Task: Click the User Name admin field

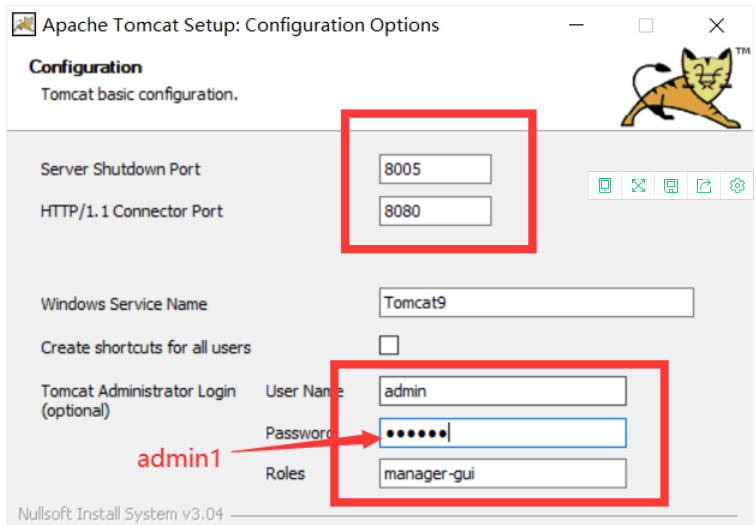Action: 503,390
